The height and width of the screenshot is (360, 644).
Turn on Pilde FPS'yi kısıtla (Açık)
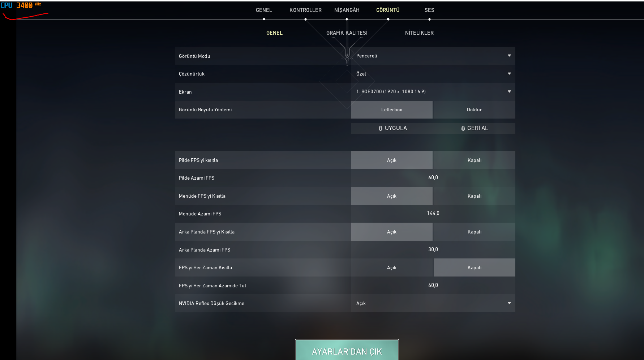coord(392,160)
